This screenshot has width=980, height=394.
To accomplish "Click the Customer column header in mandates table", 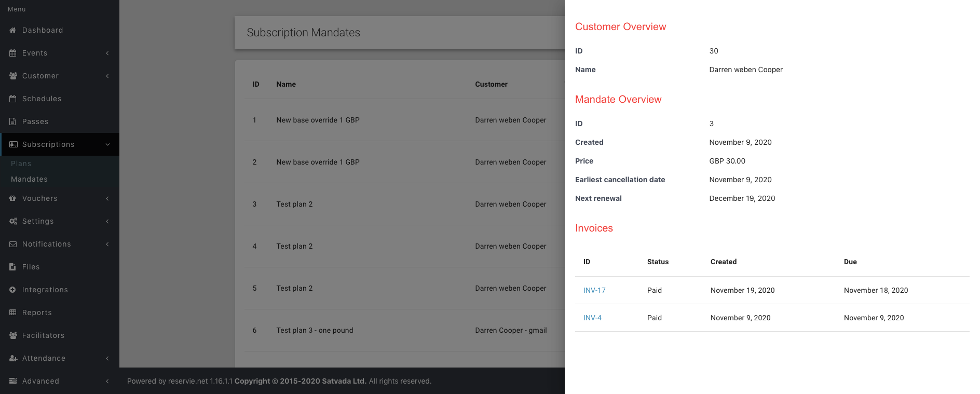I will click(491, 84).
